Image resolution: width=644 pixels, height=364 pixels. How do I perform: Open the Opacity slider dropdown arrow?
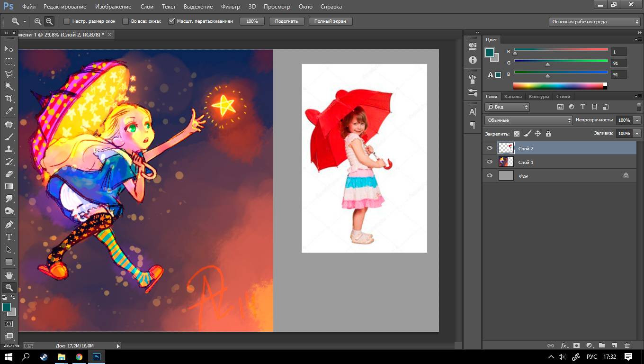637,120
